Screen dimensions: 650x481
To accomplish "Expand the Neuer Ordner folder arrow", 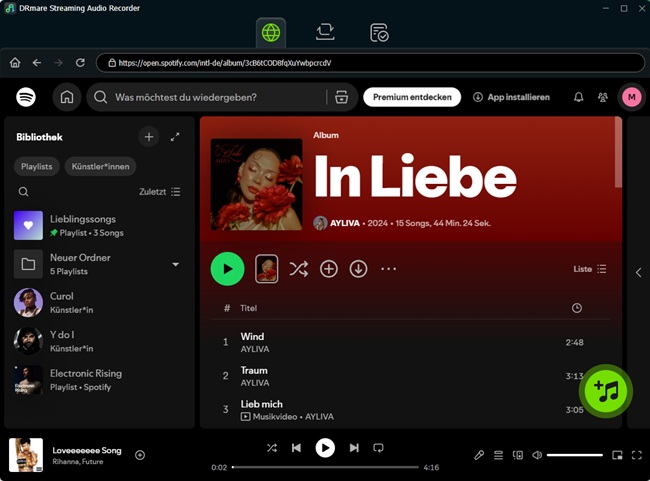I will coord(176,264).
